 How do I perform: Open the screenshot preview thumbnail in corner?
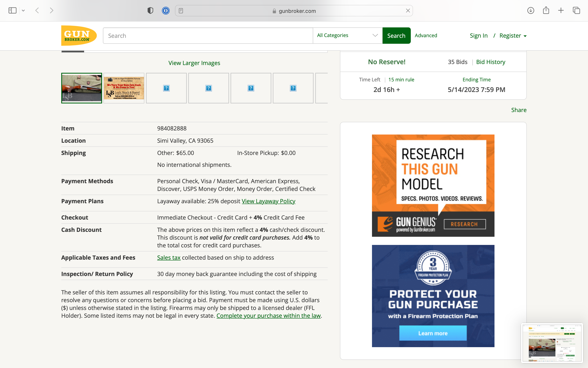click(x=552, y=343)
